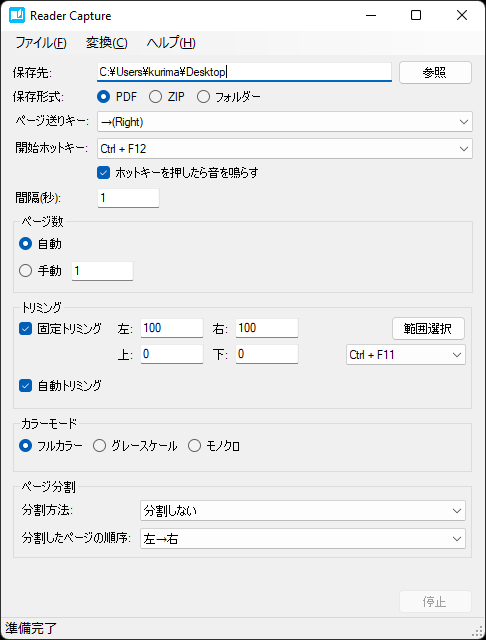Click the Reader Capture app icon in title bar

(x=17, y=16)
